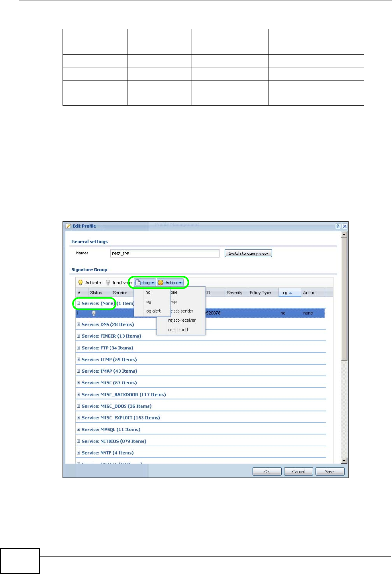Screen dimensions: 392x574
Task: Click the Edit Profile pencil icon
Action: pos(68,226)
